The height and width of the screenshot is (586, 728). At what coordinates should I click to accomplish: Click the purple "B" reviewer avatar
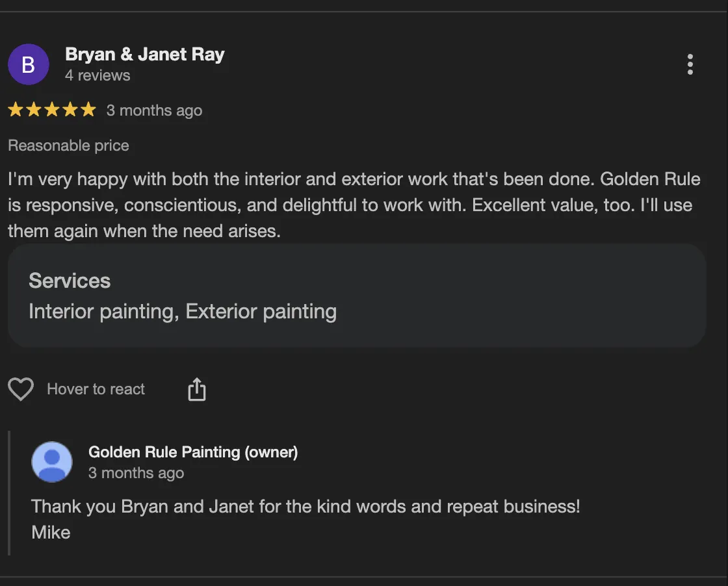pos(29,64)
